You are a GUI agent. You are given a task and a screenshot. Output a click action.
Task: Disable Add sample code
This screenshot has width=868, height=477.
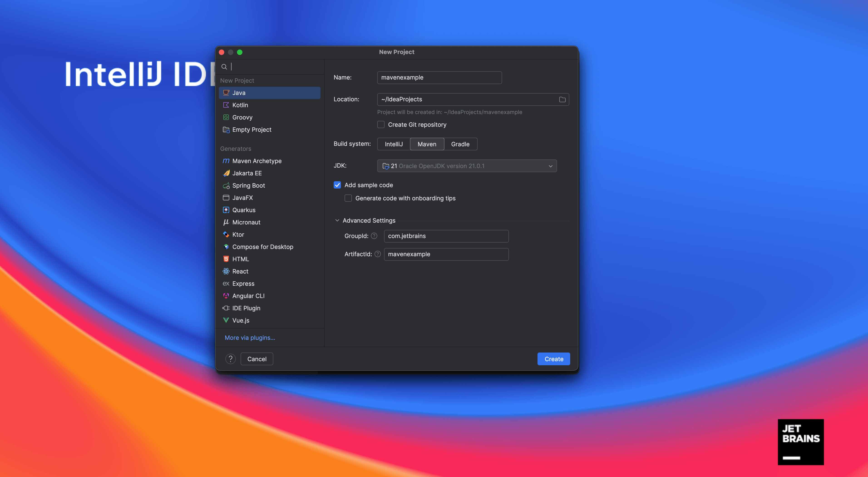tap(337, 185)
